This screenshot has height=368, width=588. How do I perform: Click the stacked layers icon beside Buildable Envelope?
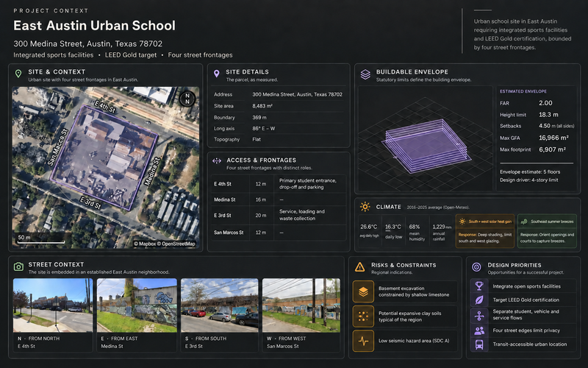click(365, 74)
